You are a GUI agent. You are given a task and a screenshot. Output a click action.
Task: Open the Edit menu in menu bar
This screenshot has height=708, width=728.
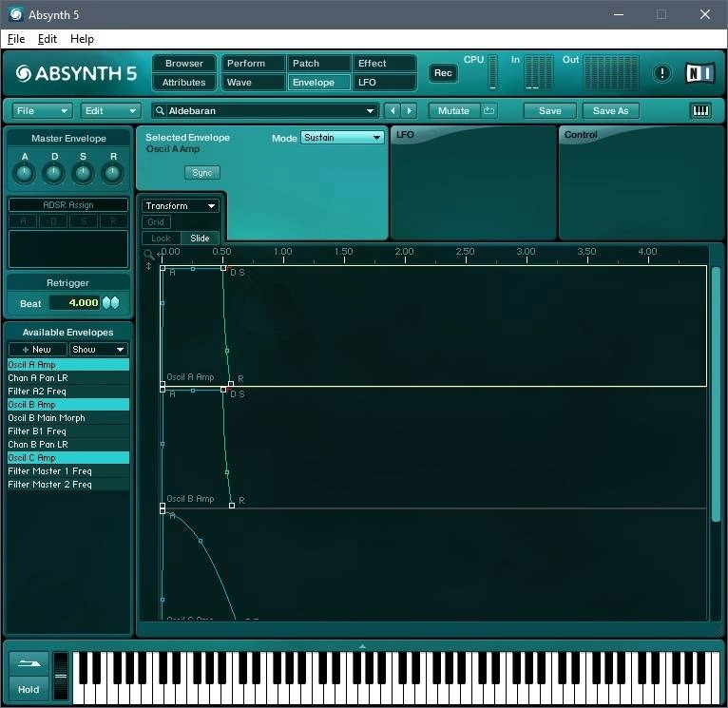point(47,39)
